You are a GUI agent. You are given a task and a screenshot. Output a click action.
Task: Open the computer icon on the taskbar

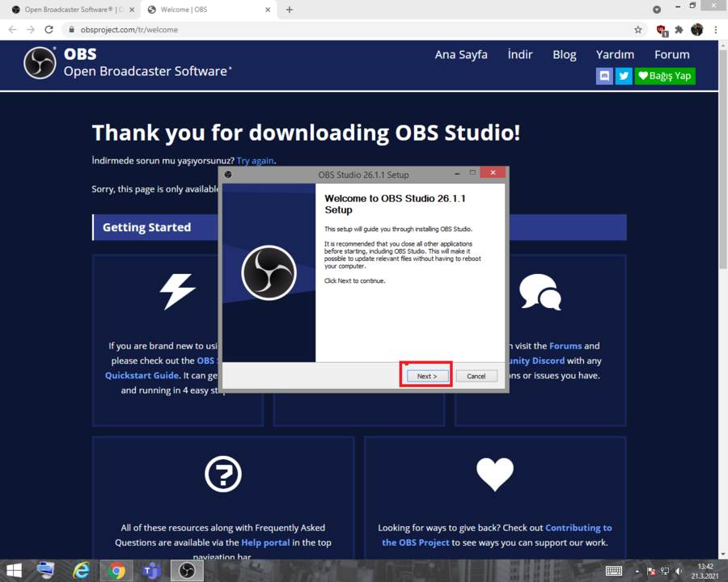(x=45, y=571)
